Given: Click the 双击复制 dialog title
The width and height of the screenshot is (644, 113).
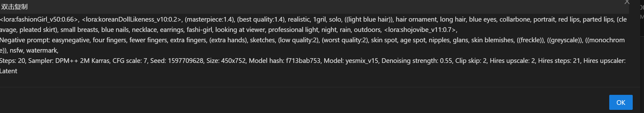Looking at the screenshot, I should (x=14, y=7).
